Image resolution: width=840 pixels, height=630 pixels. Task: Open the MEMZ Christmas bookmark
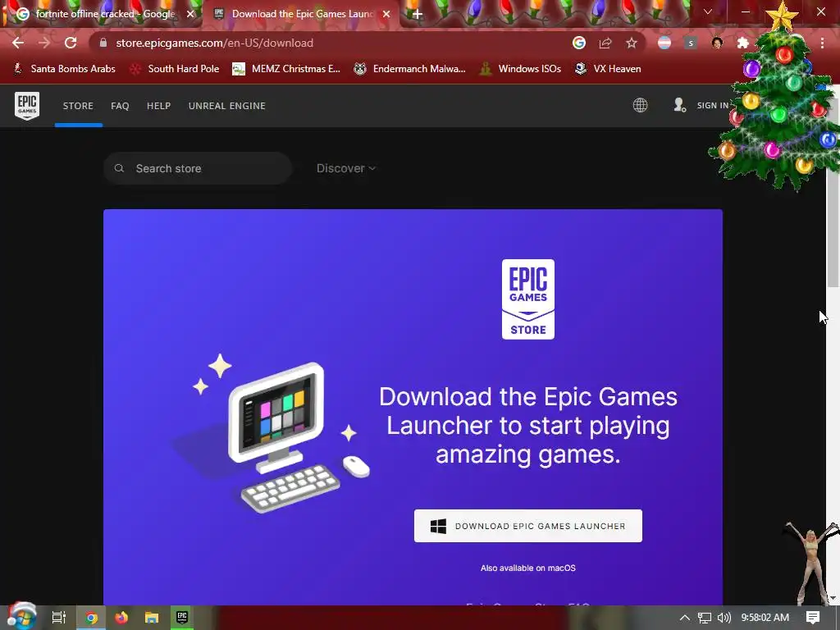286,69
